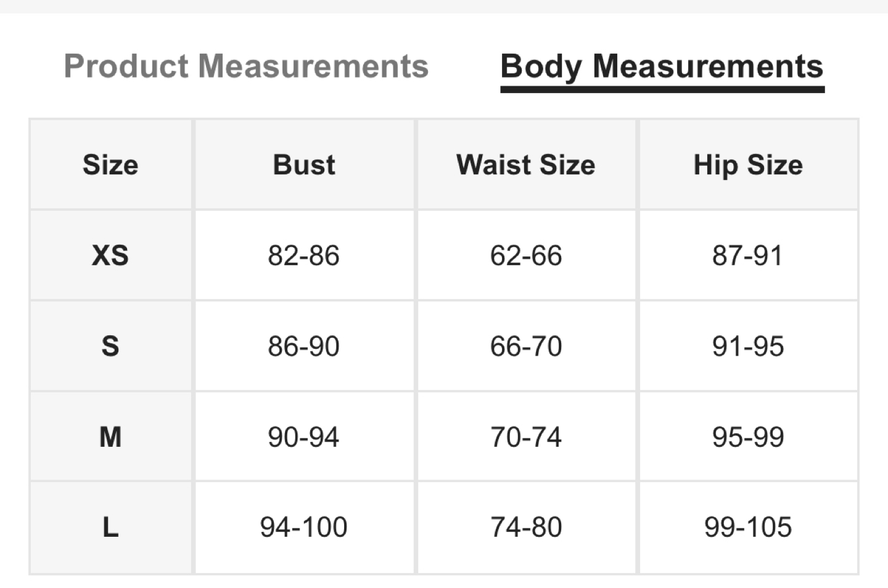Click the Waist Size column header
The height and width of the screenshot is (588, 888).
tap(526, 165)
